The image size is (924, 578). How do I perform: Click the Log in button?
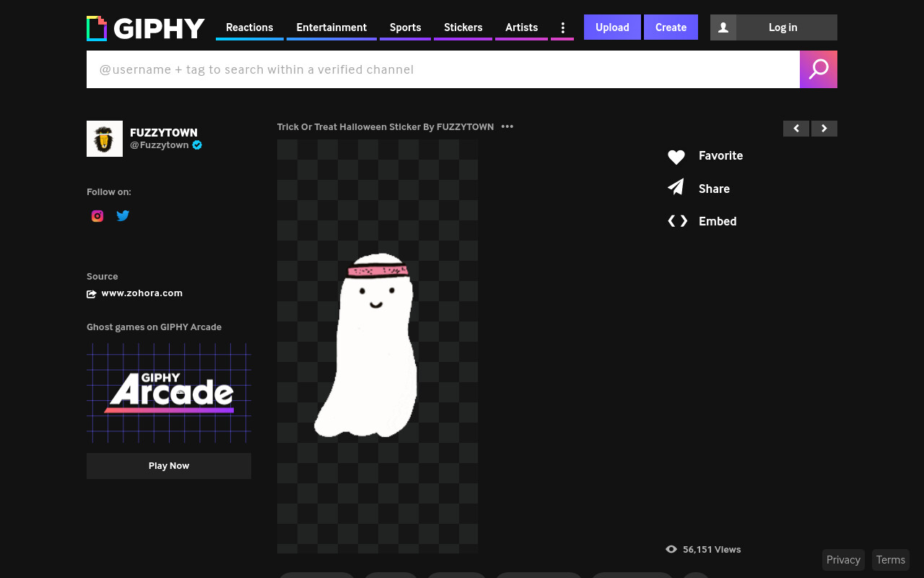[x=783, y=27]
